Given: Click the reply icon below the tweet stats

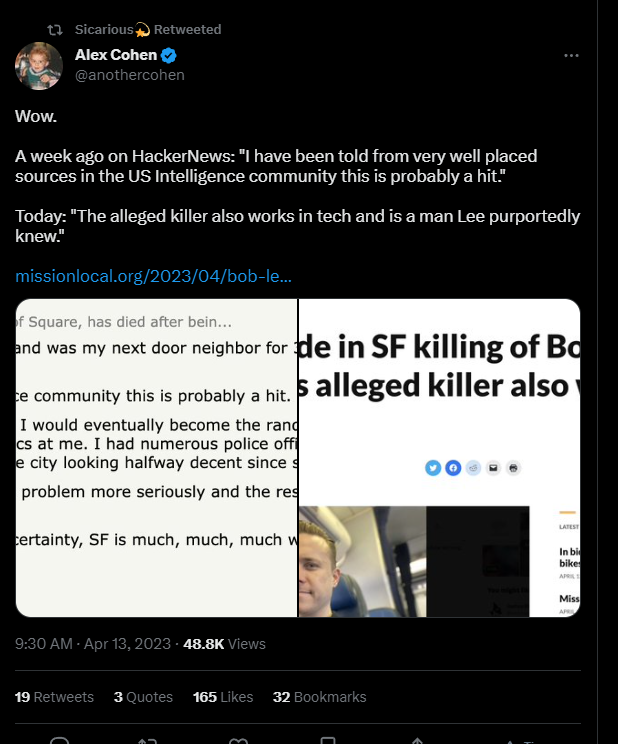Looking at the screenshot, I should pos(59,741).
